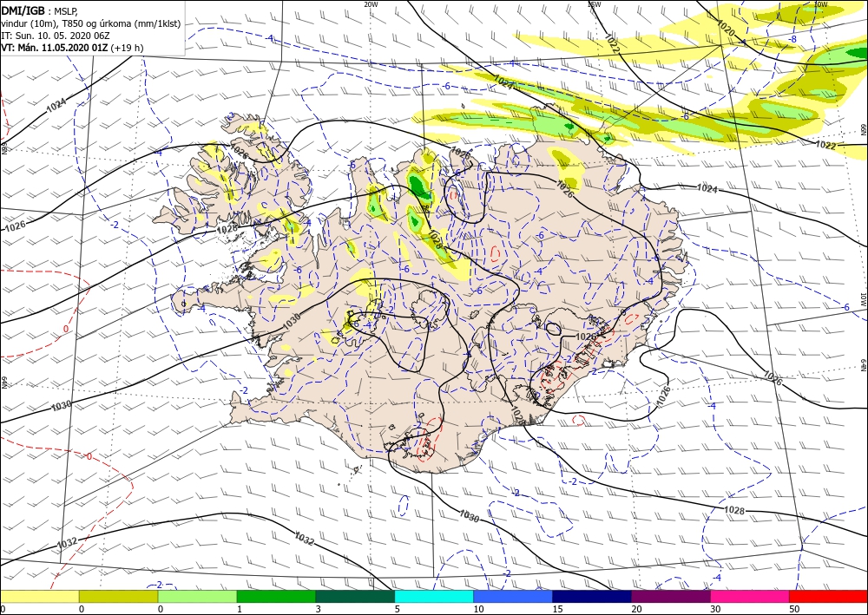Click the "15W" longitude label at map top
Screen dimensions: 868x615
pyautogui.click(x=594, y=4)
